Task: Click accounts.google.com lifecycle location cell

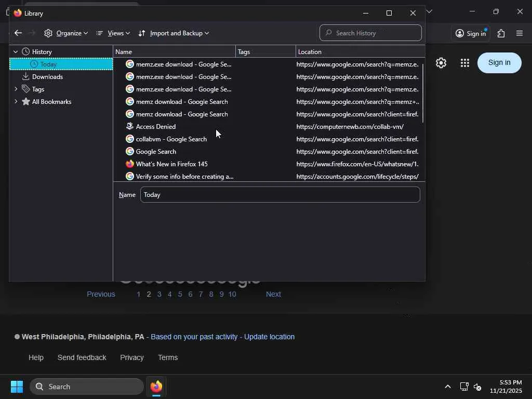Action: [357, 177]
